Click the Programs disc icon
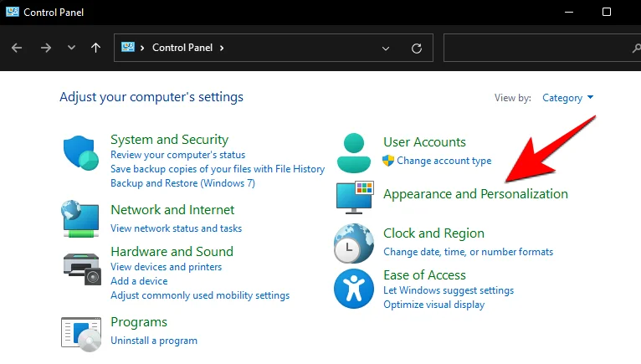The height and width of the screenshot is (364, 641). click(x=81, y=334)
